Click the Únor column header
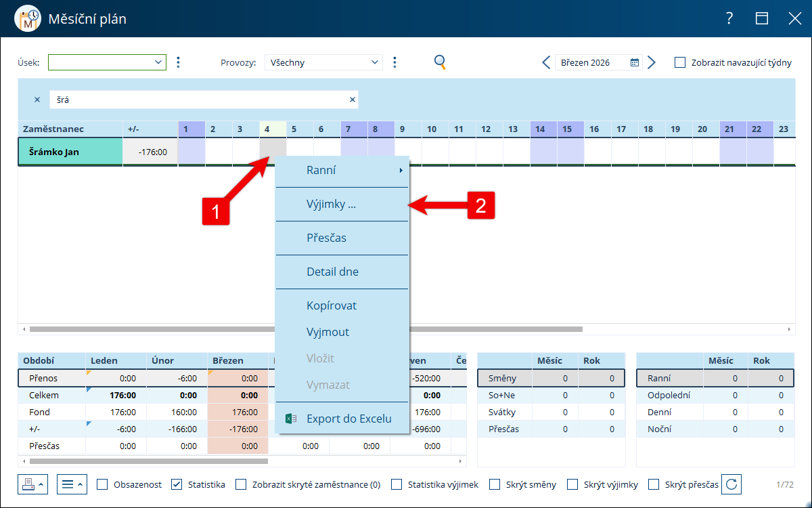 pyautogui.click(x=177, y=361)
